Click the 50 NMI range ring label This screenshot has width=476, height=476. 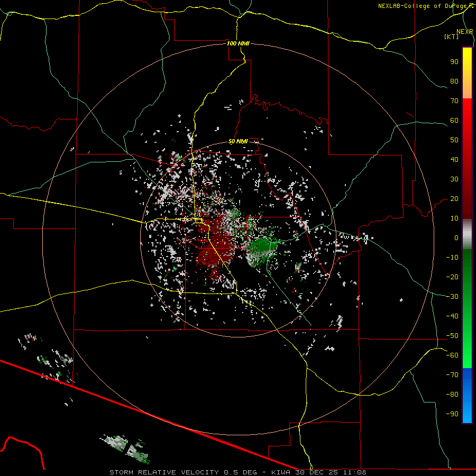pyautogui.click(x=239, y=141)
